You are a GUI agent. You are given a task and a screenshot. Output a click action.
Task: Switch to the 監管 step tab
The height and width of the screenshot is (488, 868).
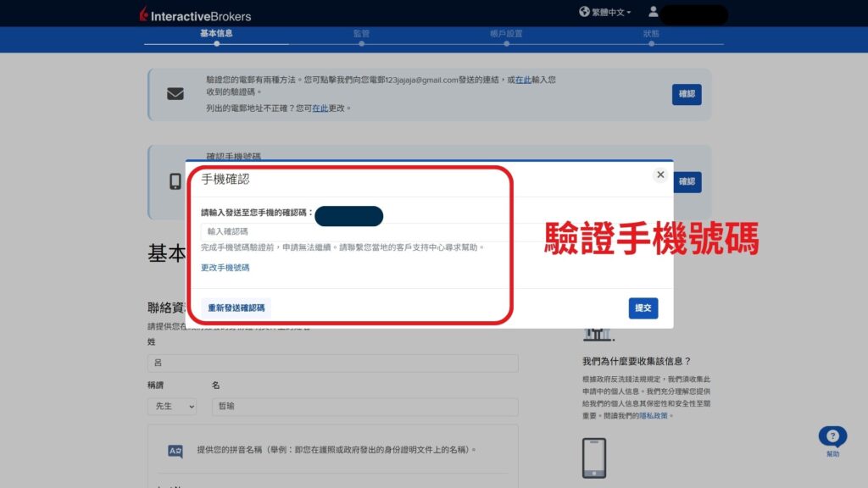click(x=363, y=34)
